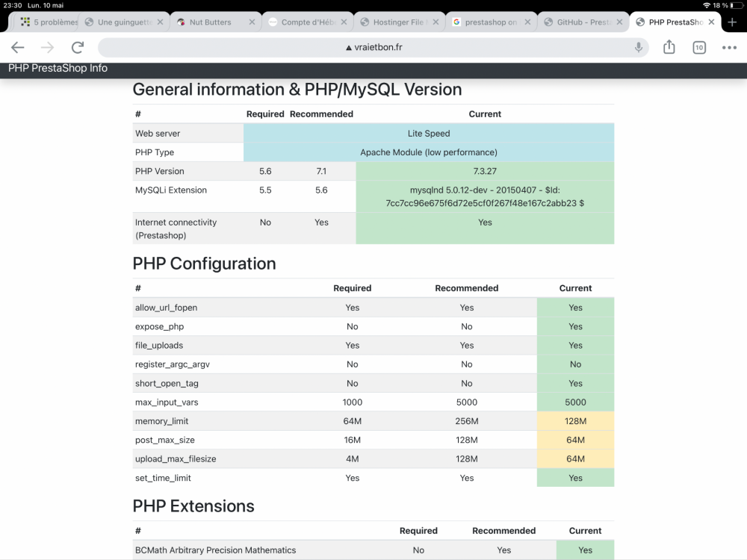The image size is (747, 560).
Task: Open the tab switcher showing 10 tabs
Action: (699, 48)
